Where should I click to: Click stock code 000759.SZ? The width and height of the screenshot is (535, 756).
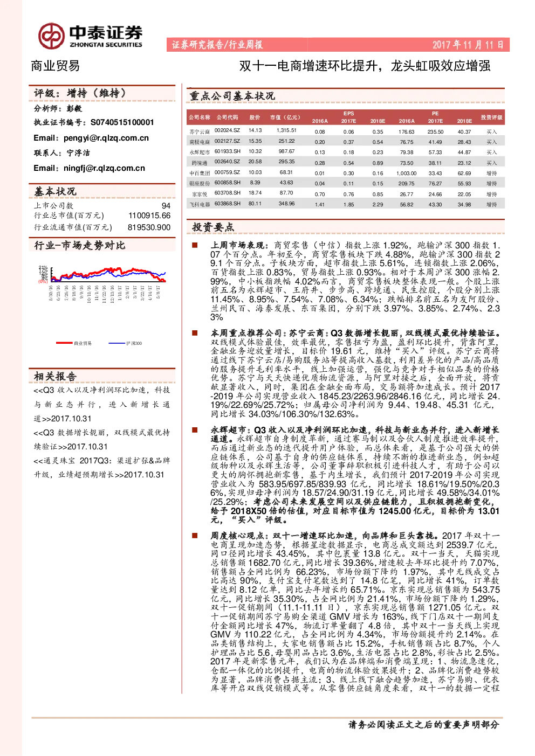point(227,172)
